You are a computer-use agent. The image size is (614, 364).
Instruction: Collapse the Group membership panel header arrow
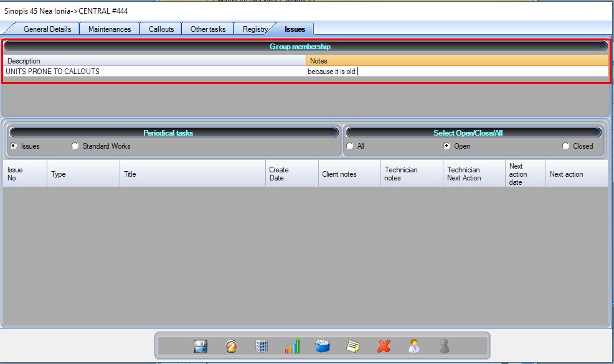(x=602, y=47)
